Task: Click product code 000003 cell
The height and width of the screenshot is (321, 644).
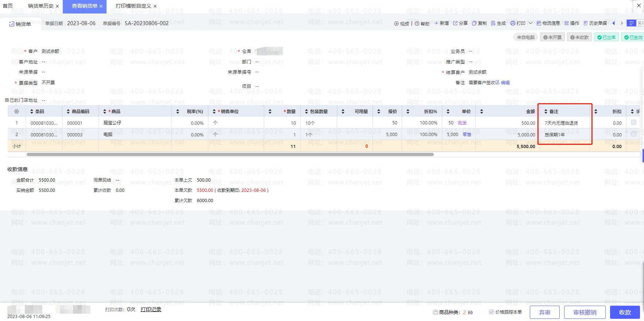Action: click(80, 135)
